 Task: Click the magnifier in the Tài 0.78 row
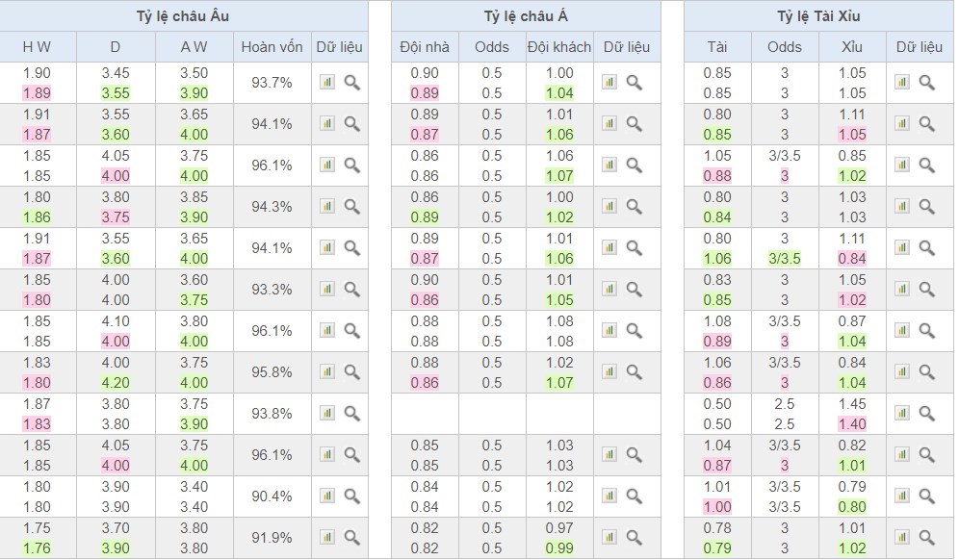coord(926,538)
